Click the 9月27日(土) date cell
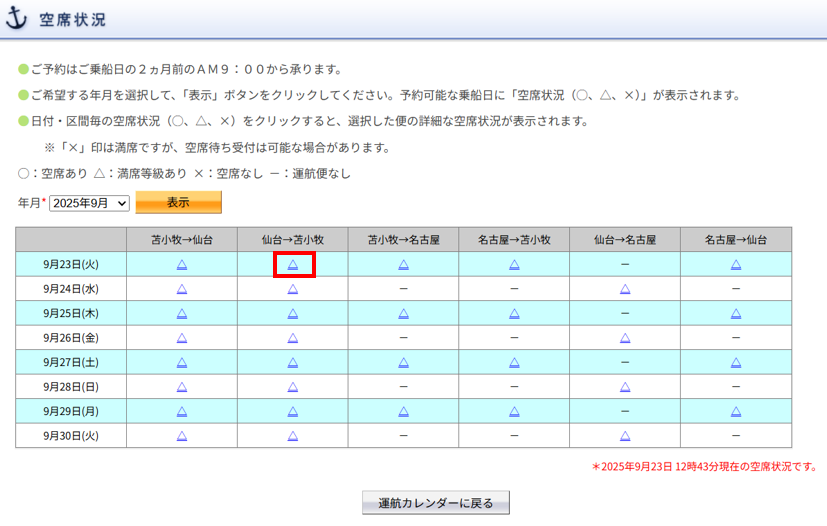 70,362
